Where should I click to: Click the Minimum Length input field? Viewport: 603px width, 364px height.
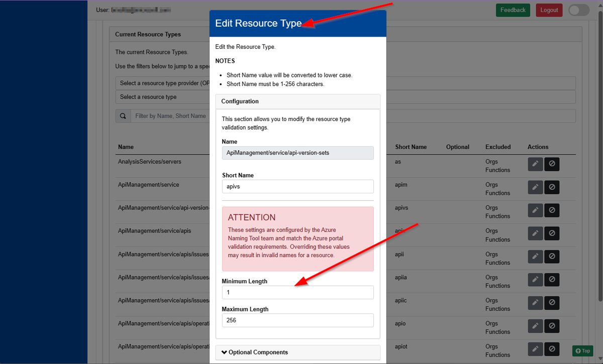coord(297,292)
